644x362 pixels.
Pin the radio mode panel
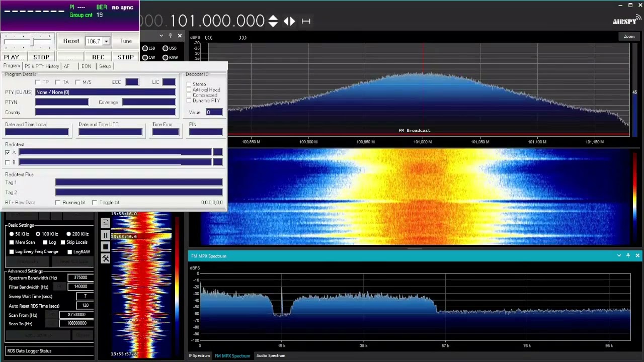tap(171, 36)
